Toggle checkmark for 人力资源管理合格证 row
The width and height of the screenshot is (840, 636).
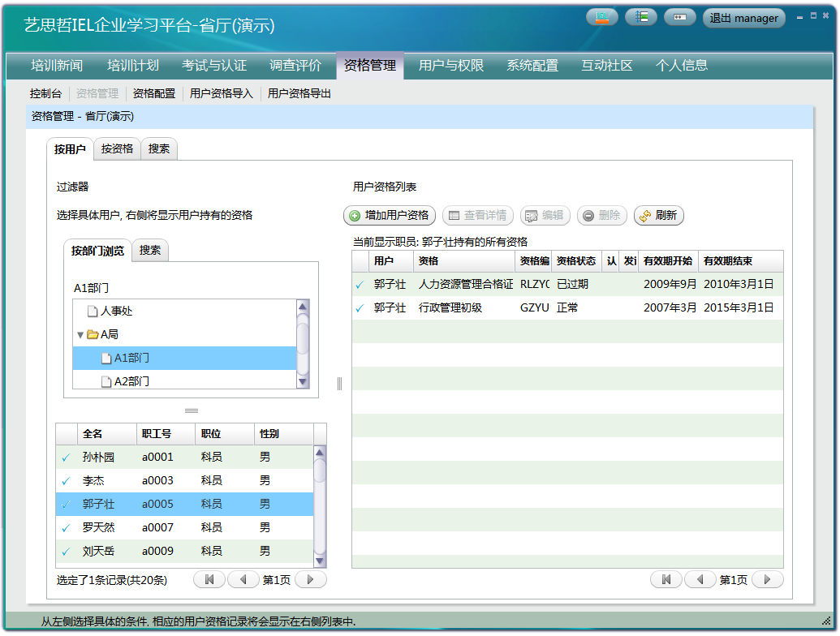tap(360, 286)
